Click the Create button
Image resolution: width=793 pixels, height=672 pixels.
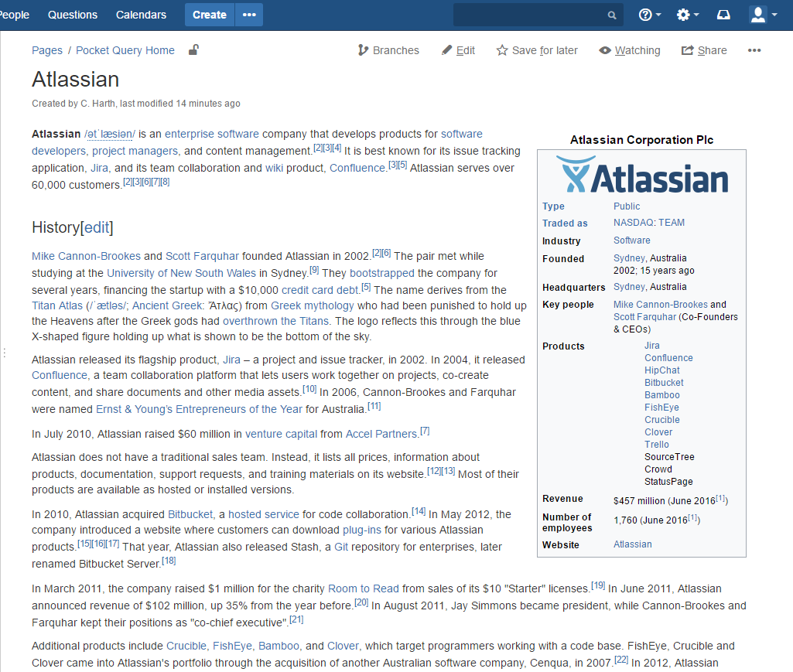(210, 15)
